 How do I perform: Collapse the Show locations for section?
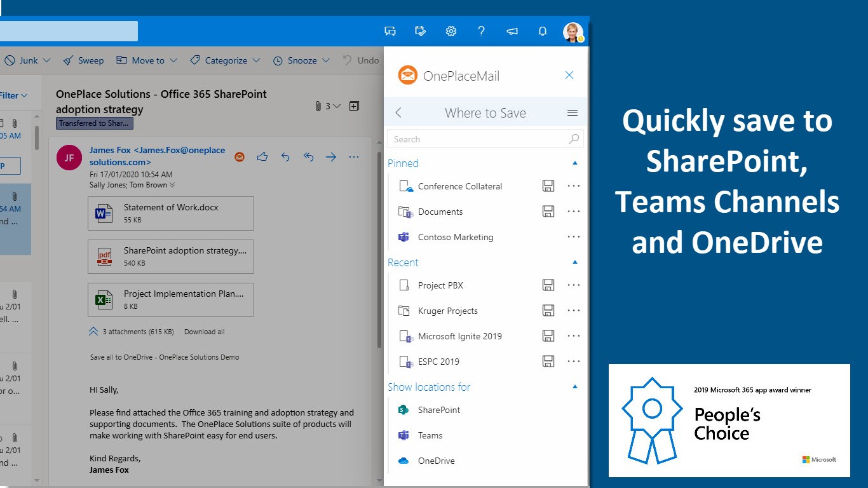tap(575, 387)
